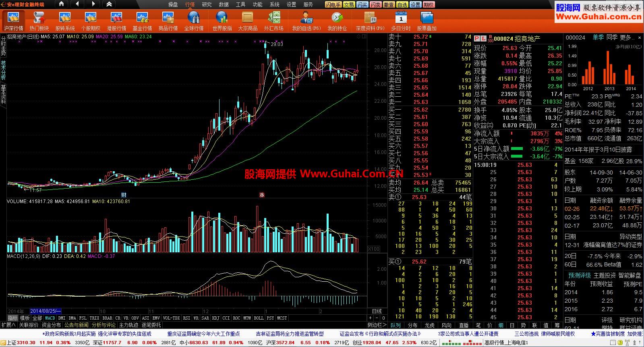The image size is (644, 347).
Task: Switch to 基本资料 side tab
Action: 3,94
